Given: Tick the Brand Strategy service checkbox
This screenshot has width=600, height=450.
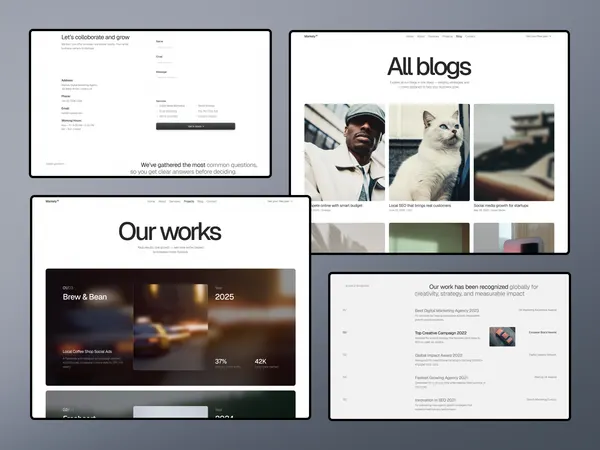Looking at the screenshot, I should [196, 106].
